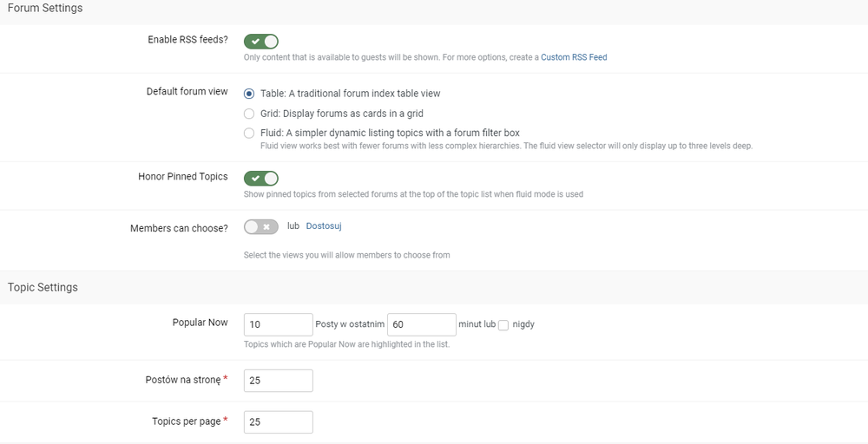
Task: Click the Popular Now minutes field showing 60
Action: [421, 324]
